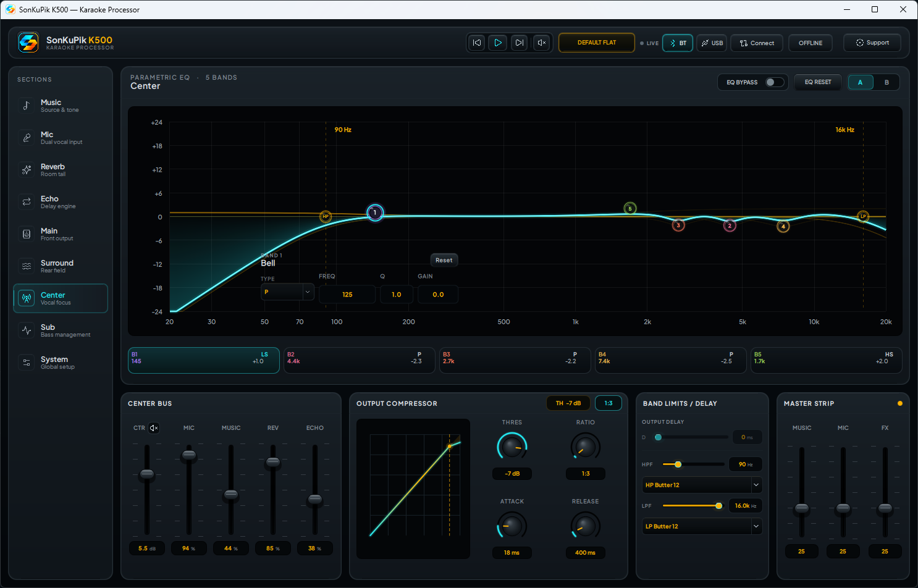Start playback with the play button
This screenshot has width=918, height=588.
[498, 43]
